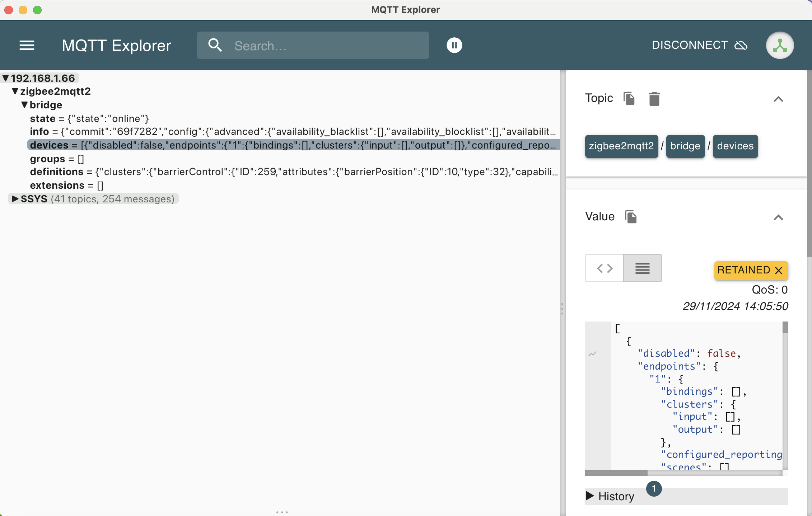Collapse the Value panel section
The width and height of the screenshot is (812, 516).
778,217
